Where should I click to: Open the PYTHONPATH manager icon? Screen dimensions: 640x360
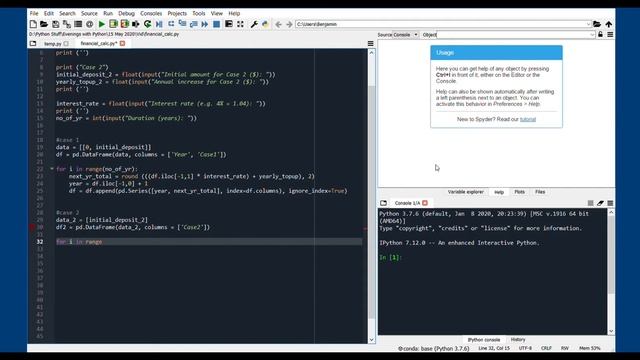coord(265,24)
